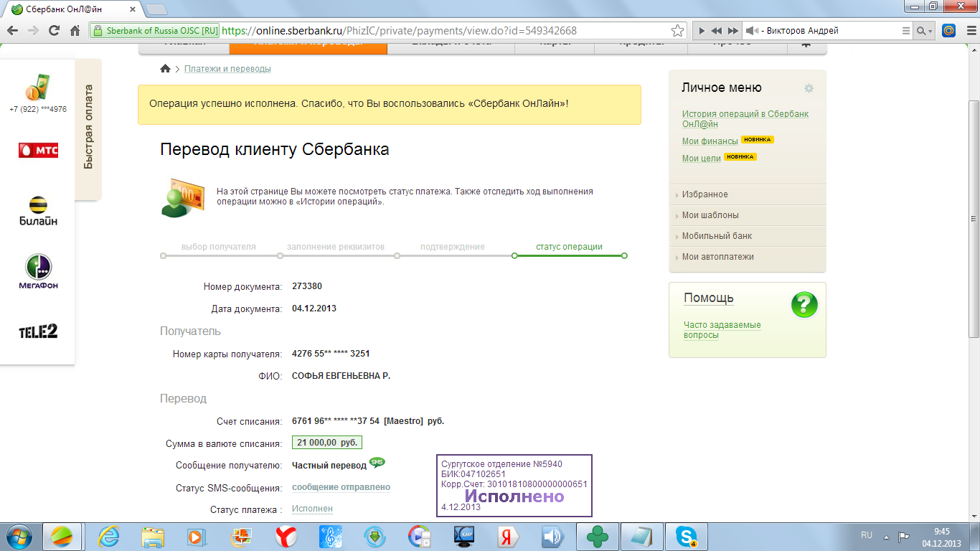Screen dimensions: 980x551
Task: Expand the Мои шаблоны section
Action: click(x=747, y=215)
